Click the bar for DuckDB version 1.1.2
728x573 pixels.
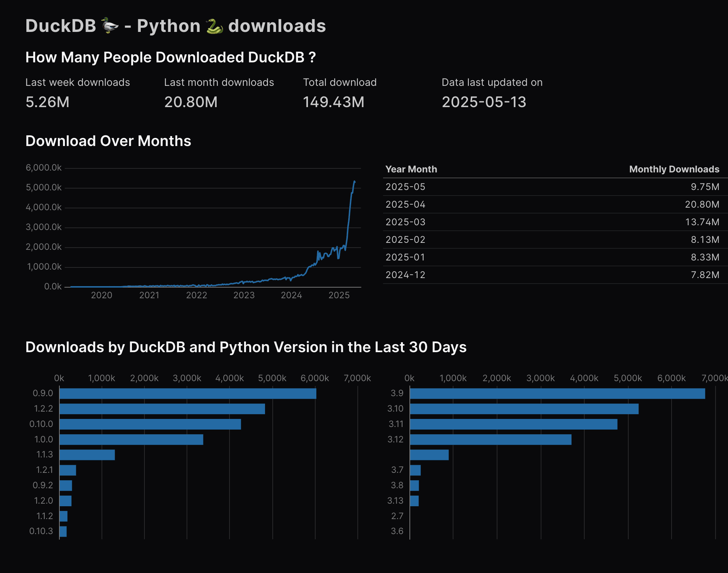point(63,516)
